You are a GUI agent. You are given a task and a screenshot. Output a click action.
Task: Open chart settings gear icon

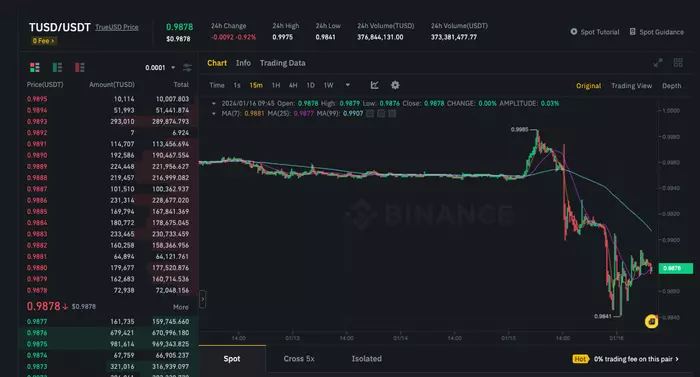[395, 85]
